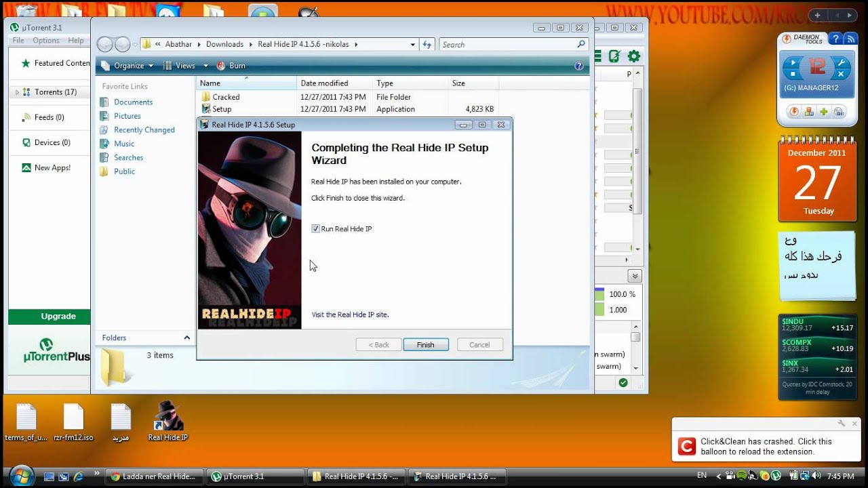Expand the Folders pane chevron
868x488 pixels.
pyautogui.click(x=187, y=338)
